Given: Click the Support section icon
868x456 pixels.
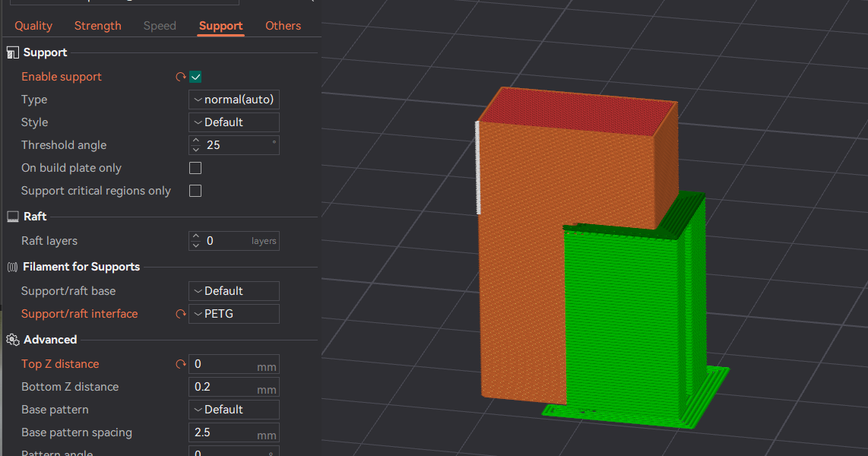Looking at the screenshot, I should [12, 52].
